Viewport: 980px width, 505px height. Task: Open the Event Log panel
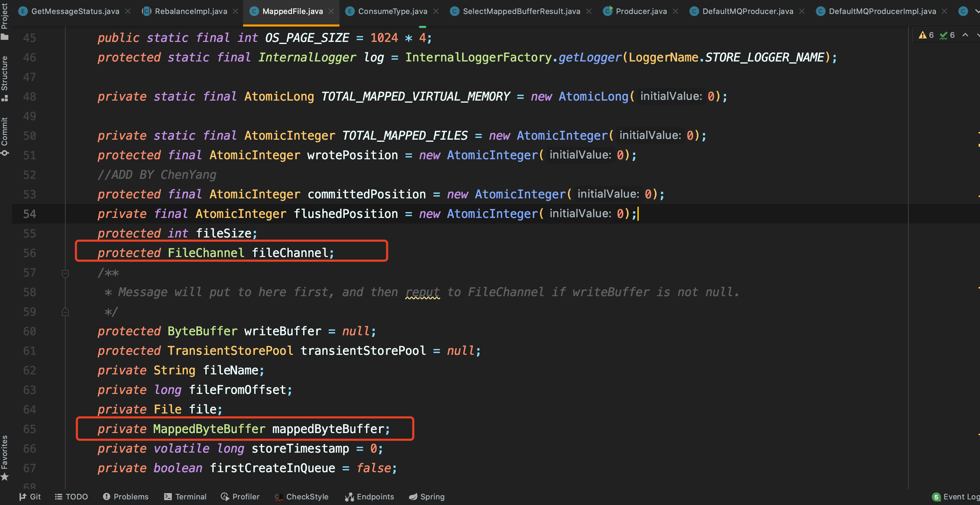click(956, 497)
